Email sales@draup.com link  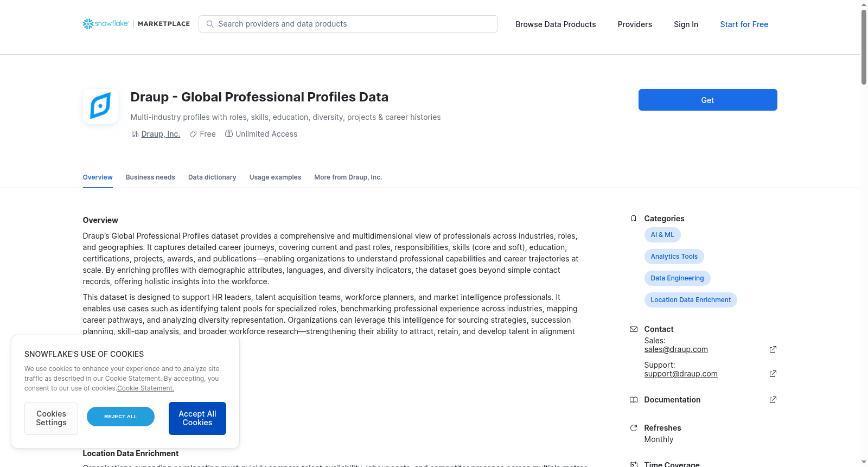coord(676,349)
